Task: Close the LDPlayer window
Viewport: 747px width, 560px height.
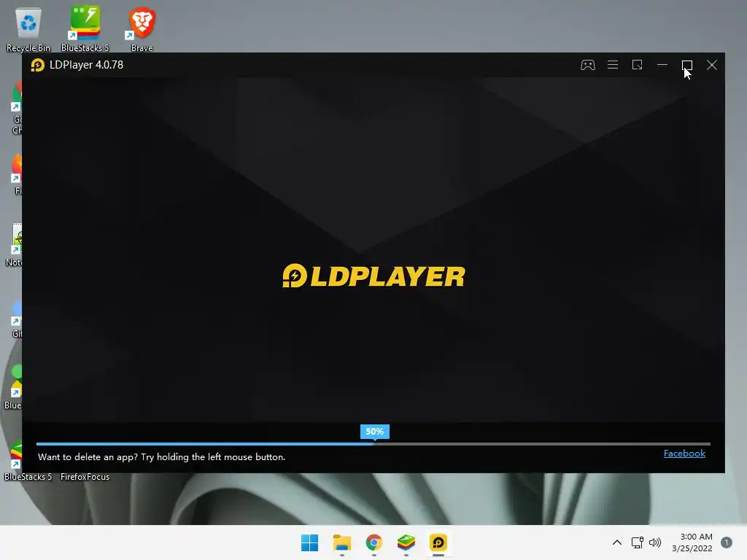Action: pos(712,65)
